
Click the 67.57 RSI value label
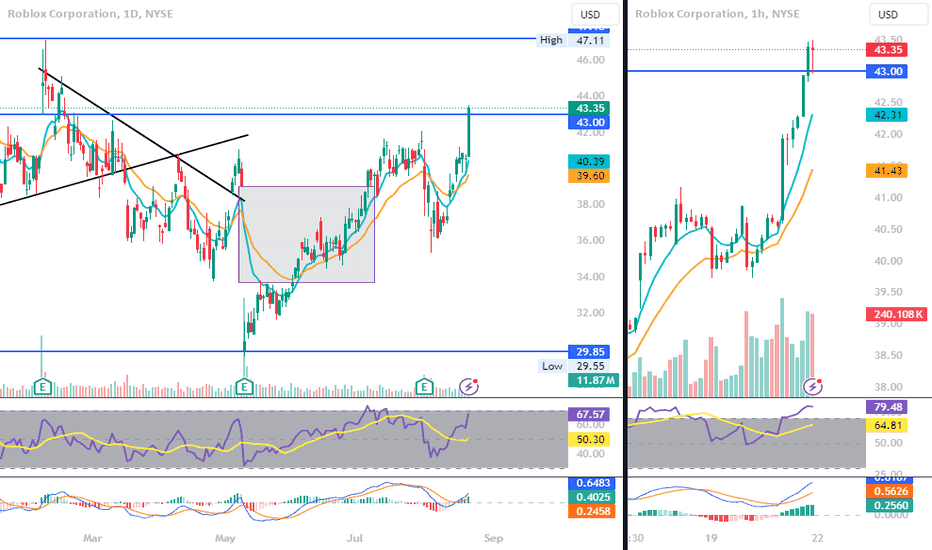[x=589, y=414]
